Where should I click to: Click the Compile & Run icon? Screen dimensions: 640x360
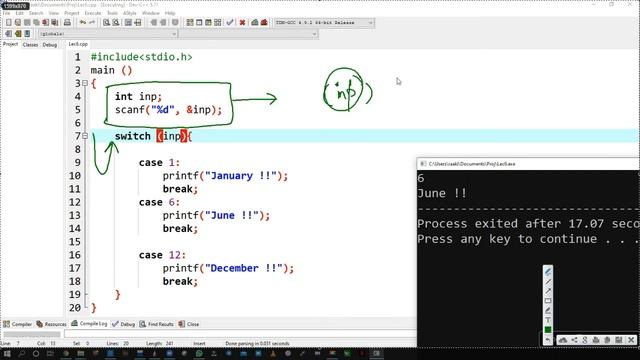click(x=208, y=22)
